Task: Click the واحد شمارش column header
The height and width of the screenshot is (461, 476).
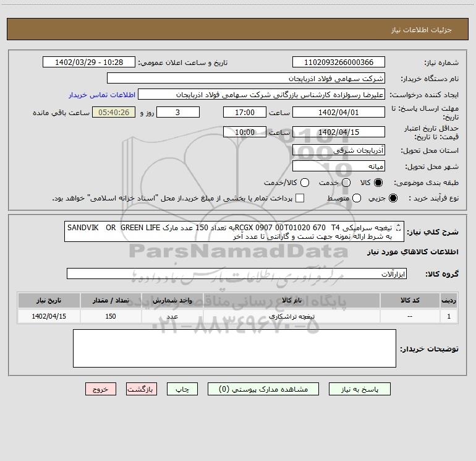Action: point(172,300)
